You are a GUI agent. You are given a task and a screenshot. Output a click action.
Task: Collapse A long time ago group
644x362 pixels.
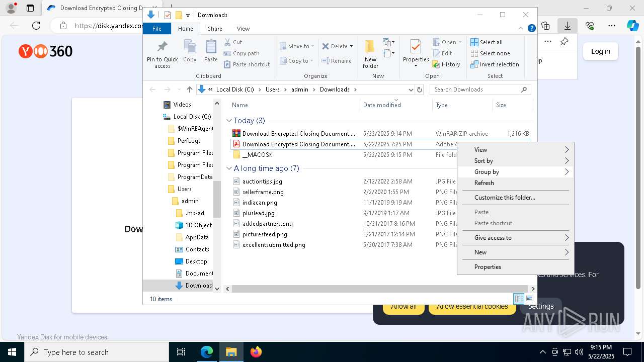[x=229, y=168]
